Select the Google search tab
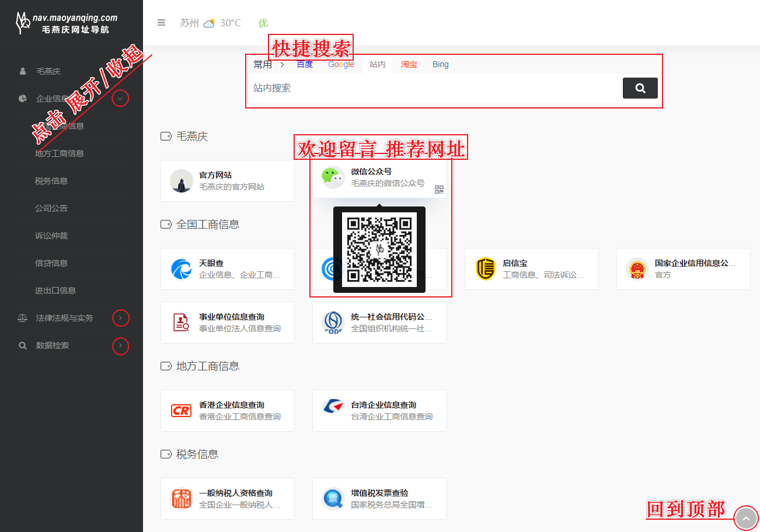The height and width of the screenshot is (532, 760). (341, 64)
